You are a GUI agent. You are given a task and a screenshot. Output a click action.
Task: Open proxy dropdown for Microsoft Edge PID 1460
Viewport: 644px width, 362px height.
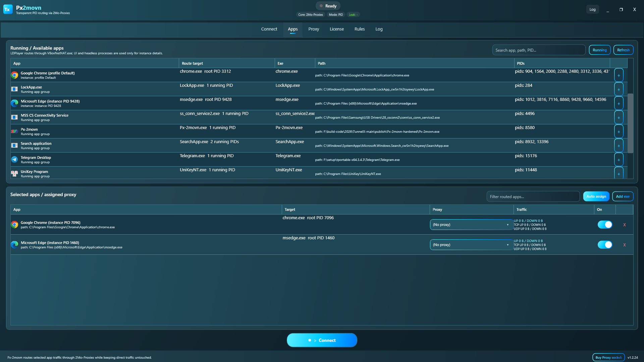pyautogui.click(x=471, y=245)
